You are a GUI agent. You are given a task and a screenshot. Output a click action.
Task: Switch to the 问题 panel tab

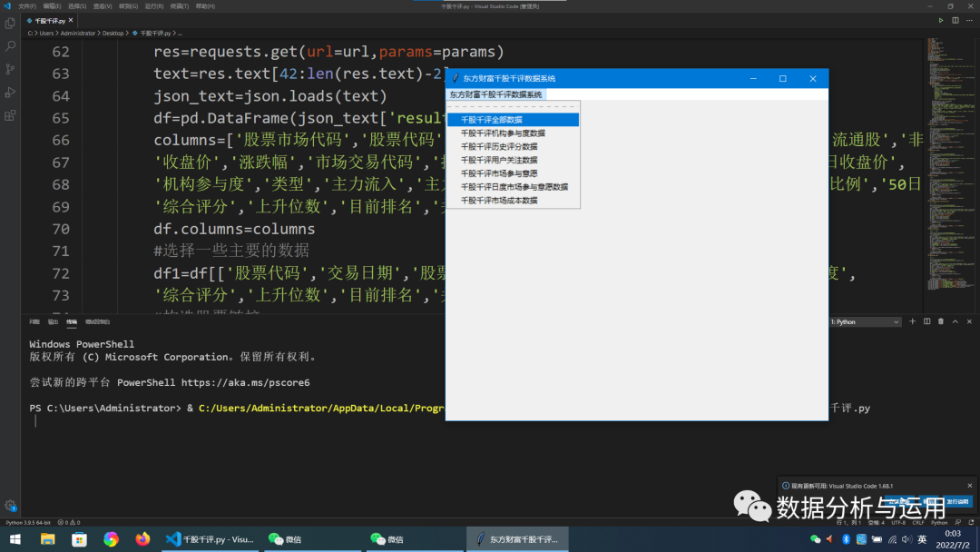point(34,322)
